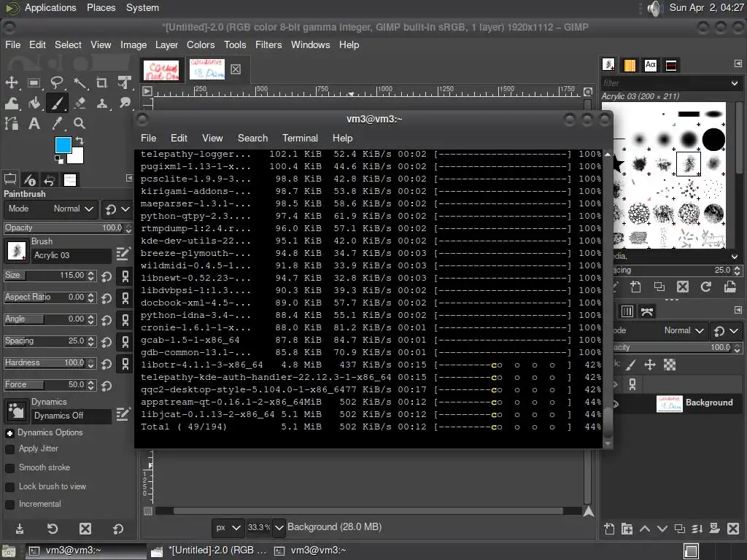The image size is (747, 560).
Task: Open GIMP Filters menu
Action: [x=268, y=44]
